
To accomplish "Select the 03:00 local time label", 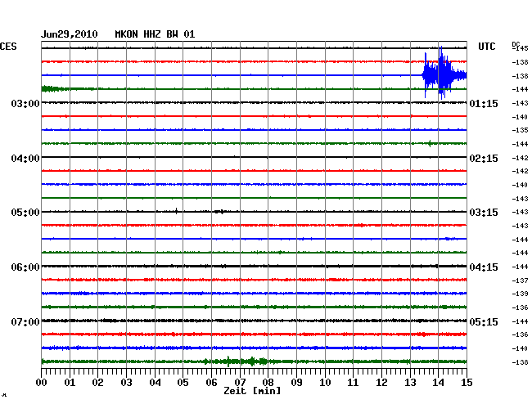I will (x=25, y=103).
